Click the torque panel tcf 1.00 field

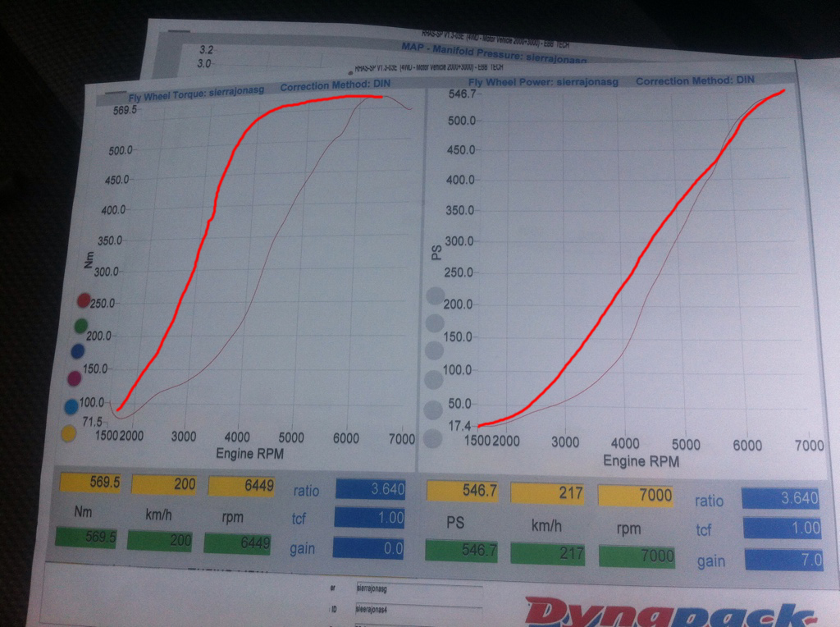click(369, 518)
